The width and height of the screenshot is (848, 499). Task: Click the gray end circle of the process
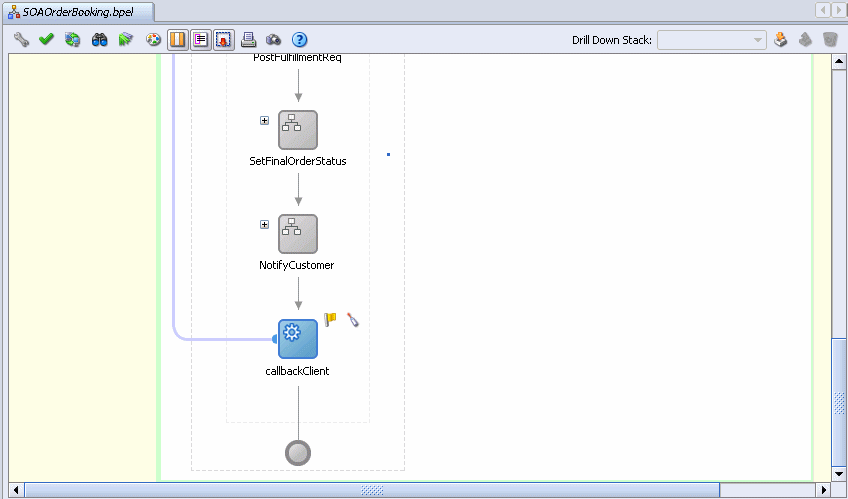pos(298,453)
